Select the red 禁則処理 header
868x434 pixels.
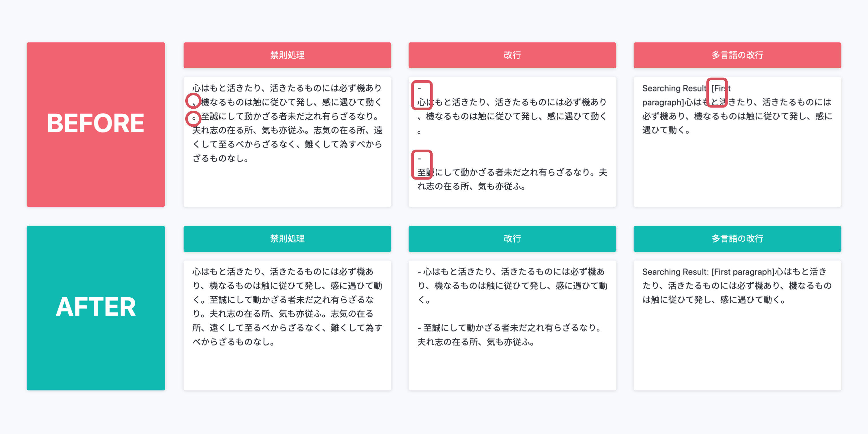pyautogui.click(x=287, y=55)
